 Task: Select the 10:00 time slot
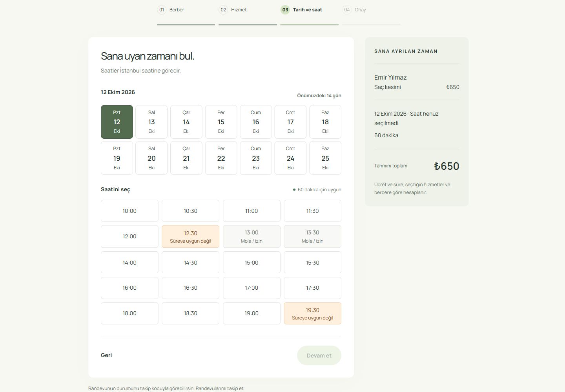[129, 211]
